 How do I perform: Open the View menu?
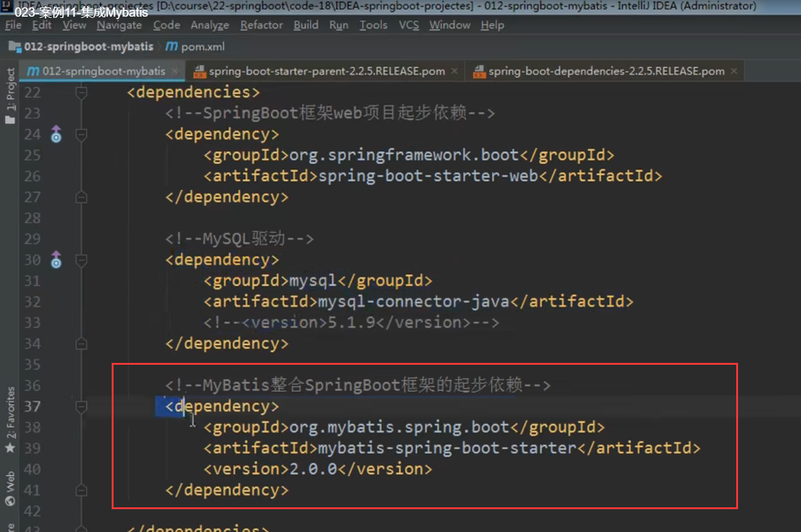coord(75,25)
